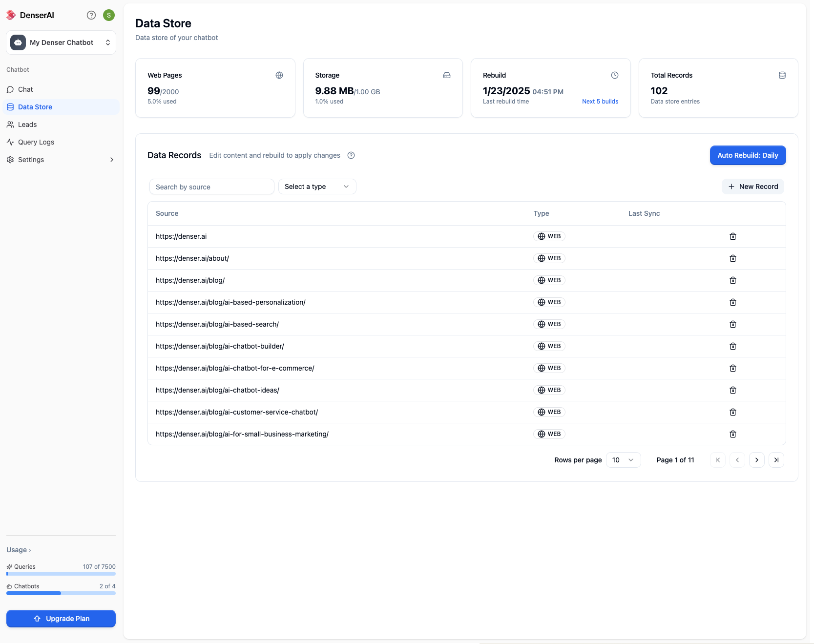Delete the ai-chatbot-for-e-commerce record
The image size is (814, 644).
[x=733, y=368]
